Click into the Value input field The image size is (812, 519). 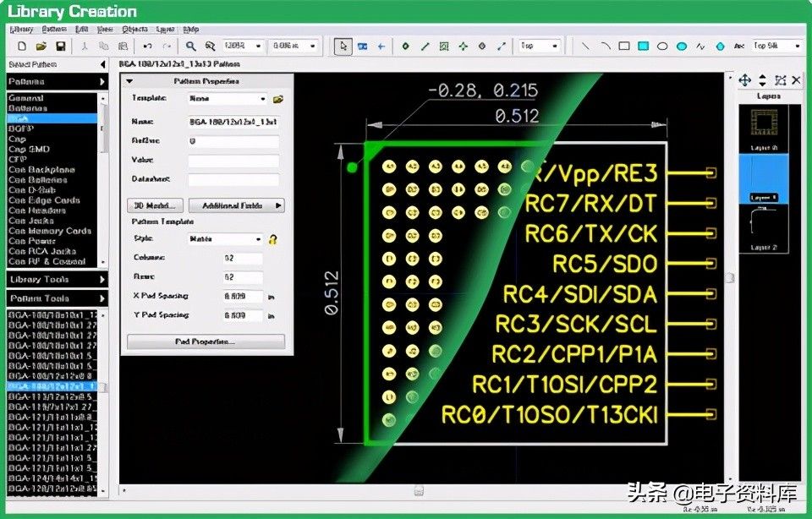[x=233, y=161]
